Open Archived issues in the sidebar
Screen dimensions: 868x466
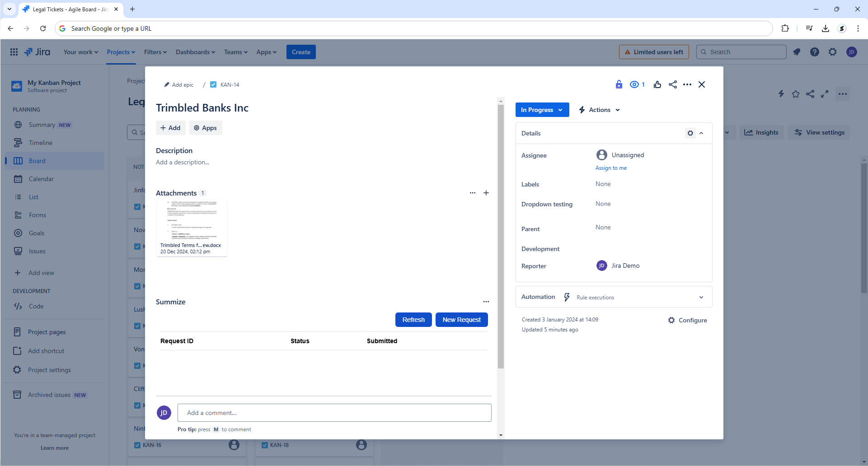(55, 395)
